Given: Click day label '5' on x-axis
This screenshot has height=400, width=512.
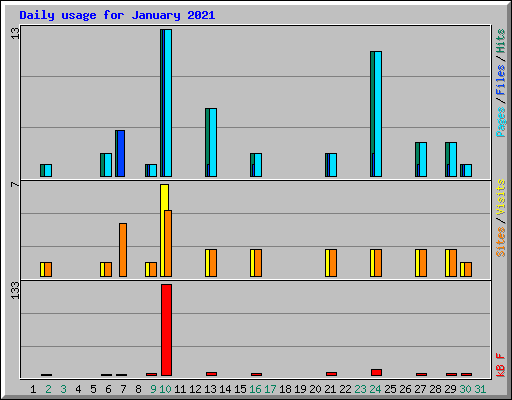Looking at the screenshot, I should pos(93,389).
